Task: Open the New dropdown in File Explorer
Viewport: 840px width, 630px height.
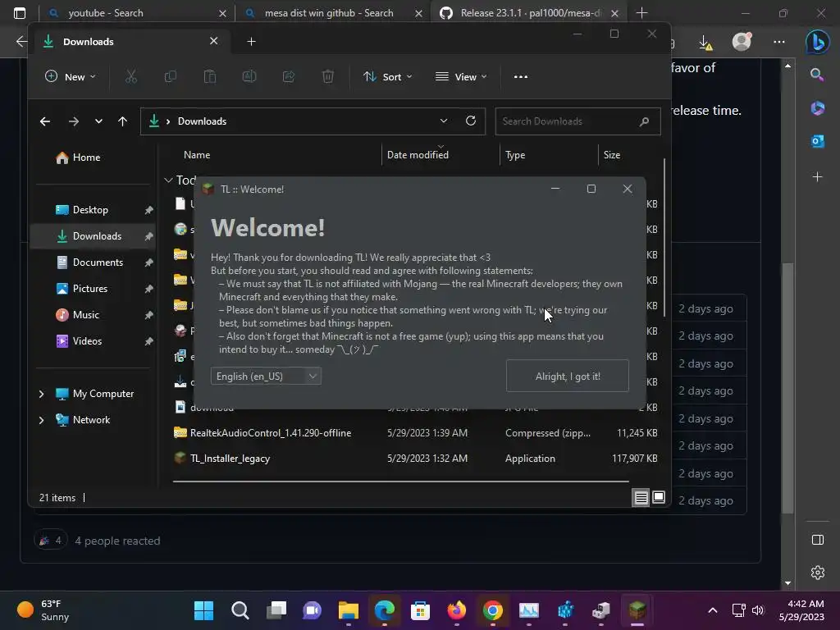Action: pos(71,76)
